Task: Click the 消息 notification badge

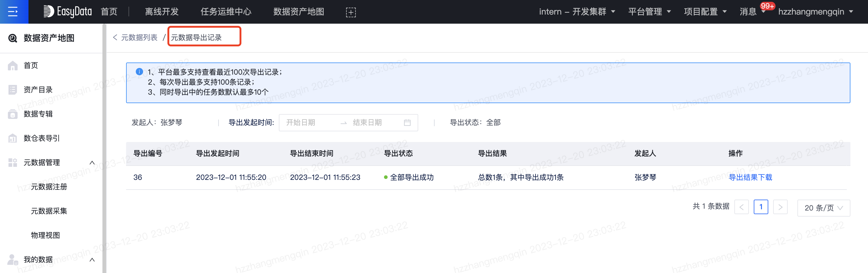Action: [767, 6]
